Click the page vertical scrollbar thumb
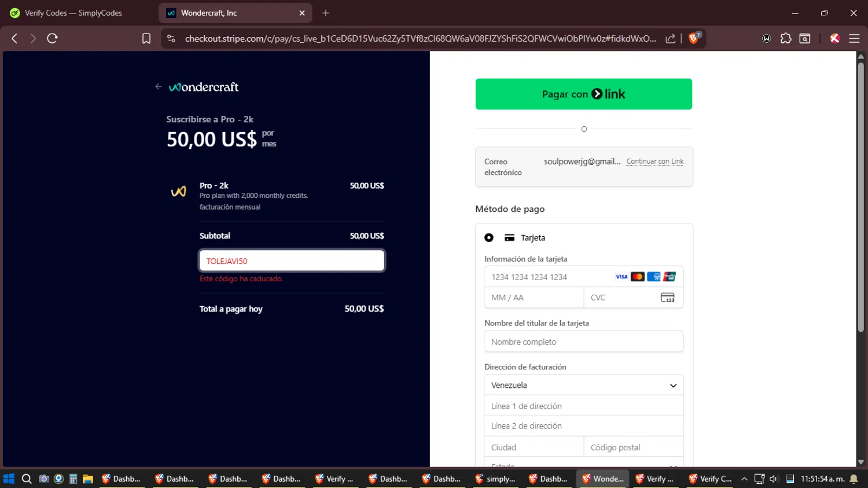 (861, 197)
